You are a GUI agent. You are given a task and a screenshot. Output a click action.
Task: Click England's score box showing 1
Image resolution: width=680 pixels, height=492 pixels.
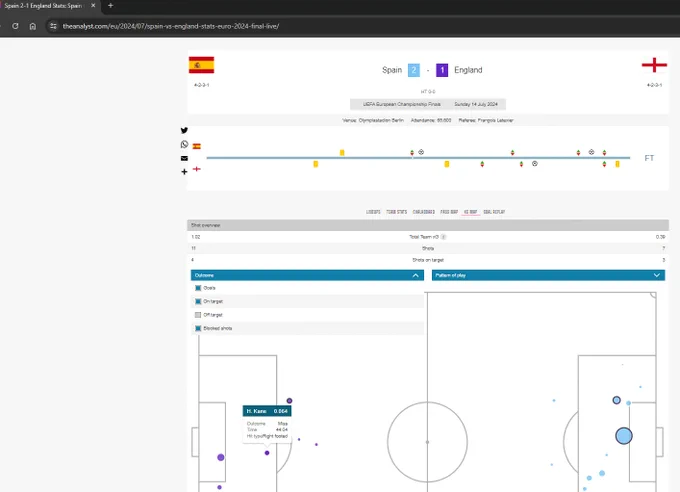coord(442,70)
